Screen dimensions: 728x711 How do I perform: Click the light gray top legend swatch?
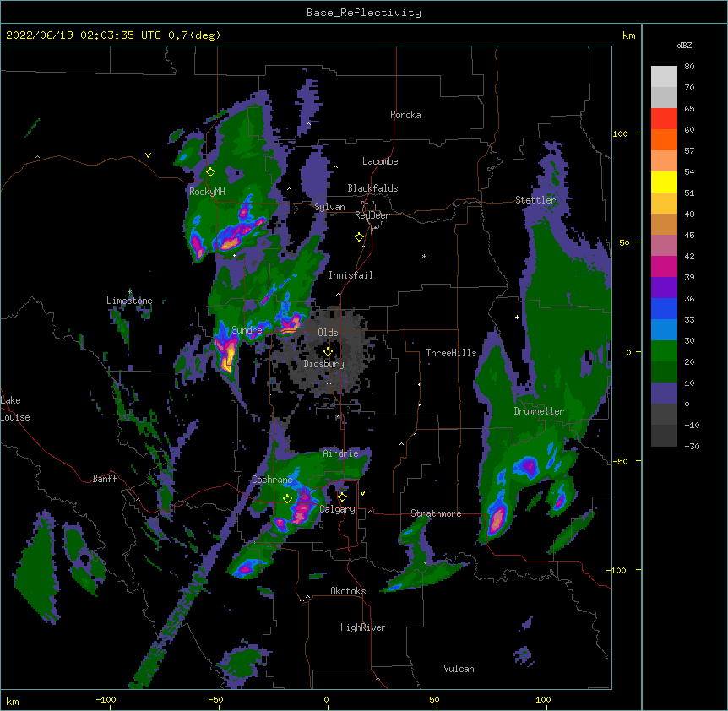tap(664, 77)
